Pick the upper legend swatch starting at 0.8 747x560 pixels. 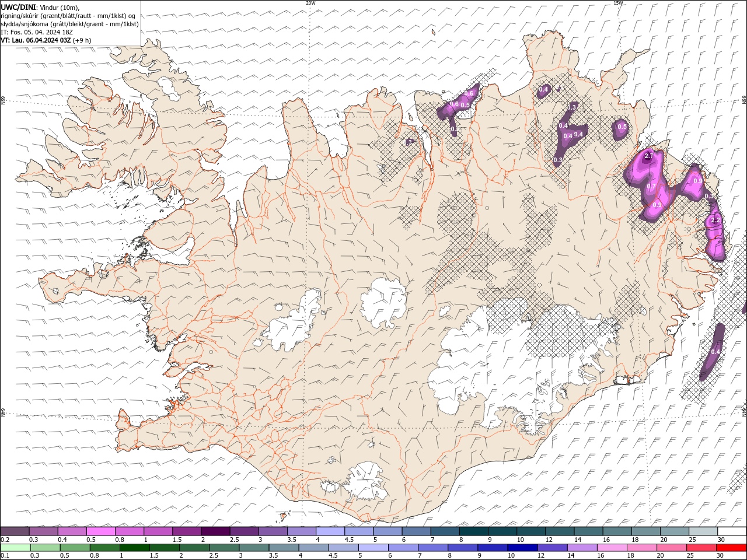129,531
